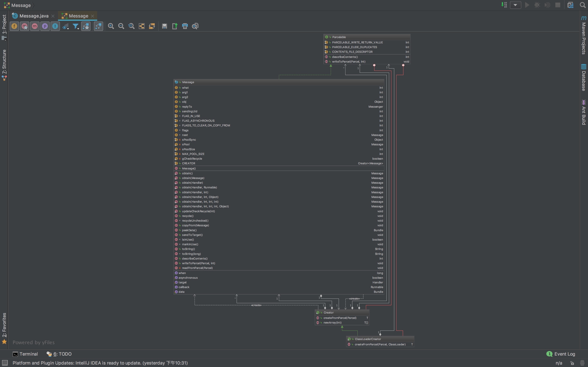The height and width of the screenshot is (367, 588).
Task: Save the UML diagram with disk icon
Action: coord(165,26)
